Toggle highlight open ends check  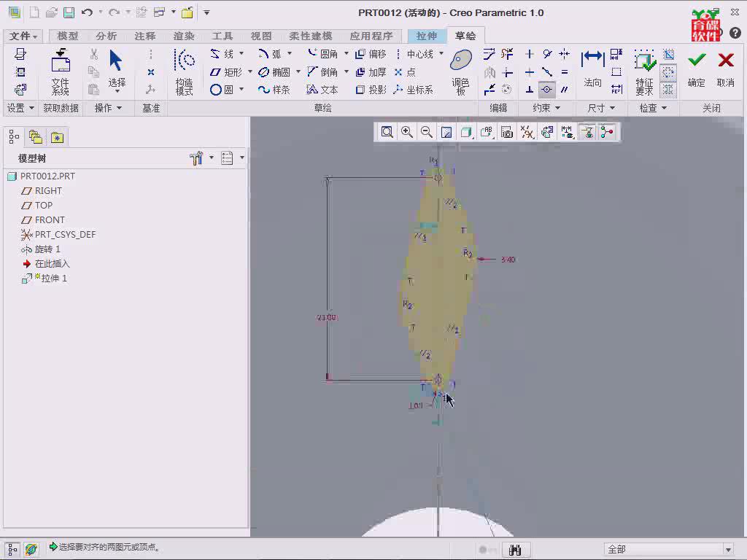point(668,72)
